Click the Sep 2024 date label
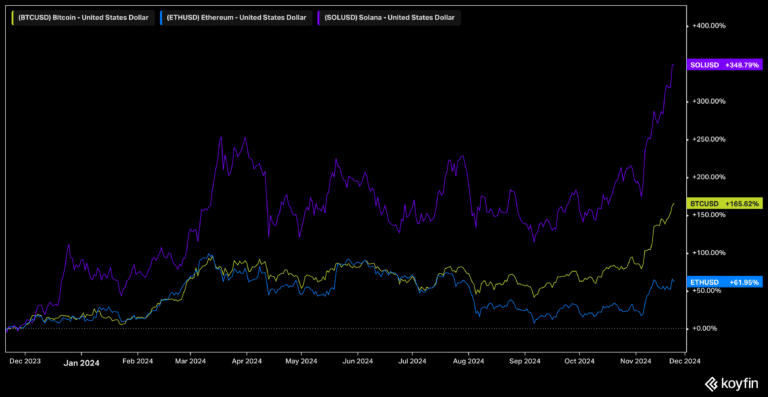768x397 pixels. [x=525, y=361]
